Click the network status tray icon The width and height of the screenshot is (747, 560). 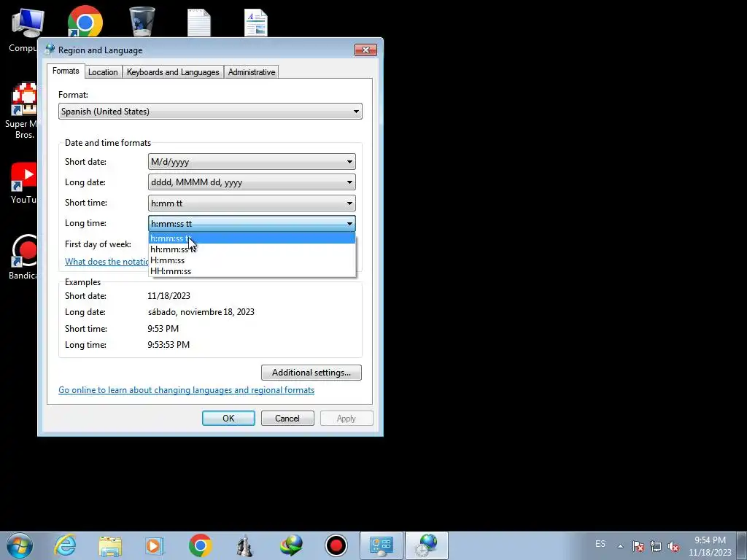point(656,546)
